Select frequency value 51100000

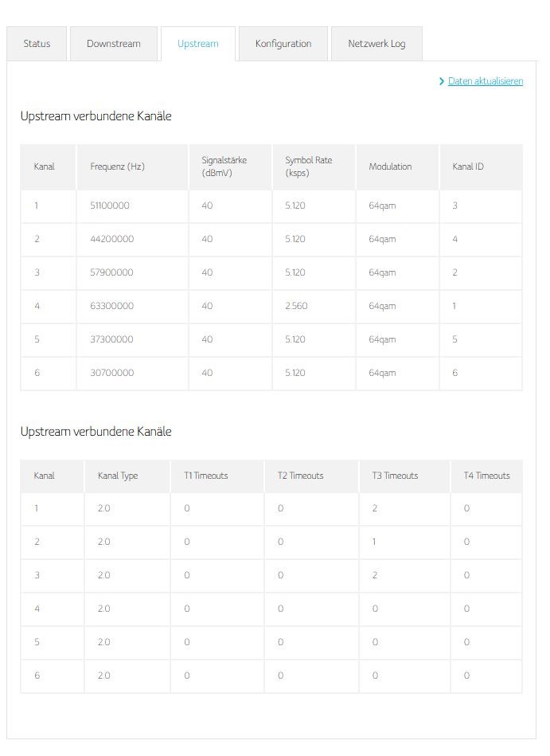coord(110,206)
